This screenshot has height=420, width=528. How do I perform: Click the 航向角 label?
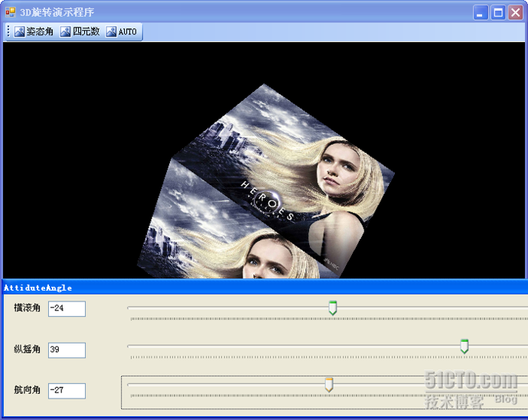pos(27,390)
